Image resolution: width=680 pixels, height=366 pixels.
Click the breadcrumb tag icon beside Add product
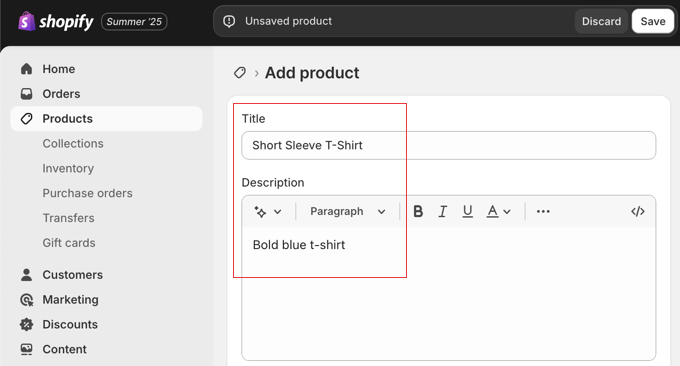pyautogui.click(x=240, y=72)
